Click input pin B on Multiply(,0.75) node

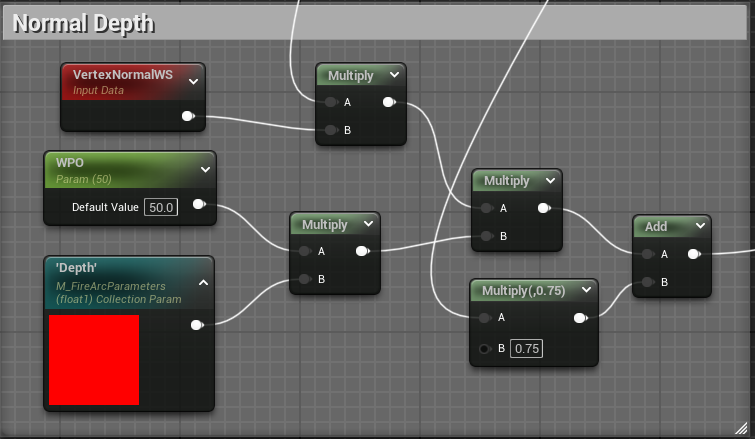pyautogui.click(x=486, y=348)
